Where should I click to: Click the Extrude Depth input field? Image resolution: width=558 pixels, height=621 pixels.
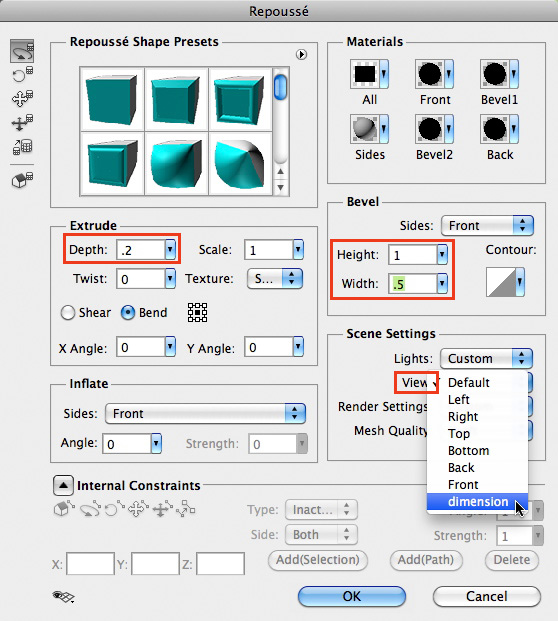(x=141, y=250)
